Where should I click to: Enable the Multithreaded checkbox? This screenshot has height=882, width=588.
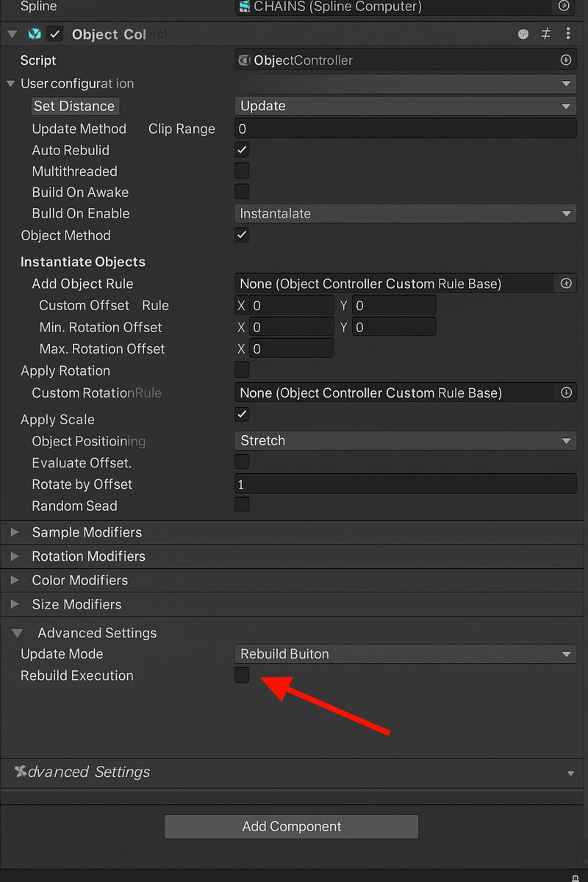click(x=242, y=171)
